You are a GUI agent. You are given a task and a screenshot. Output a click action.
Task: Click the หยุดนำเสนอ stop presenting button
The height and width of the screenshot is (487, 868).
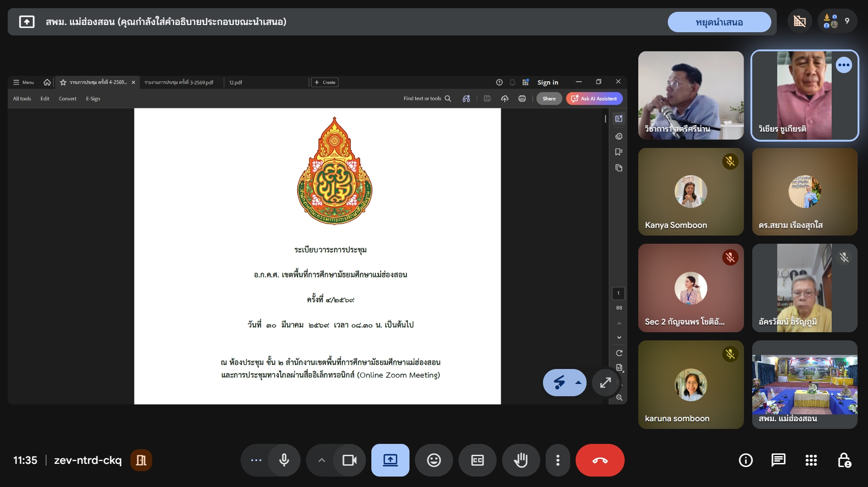click(719, 21)
